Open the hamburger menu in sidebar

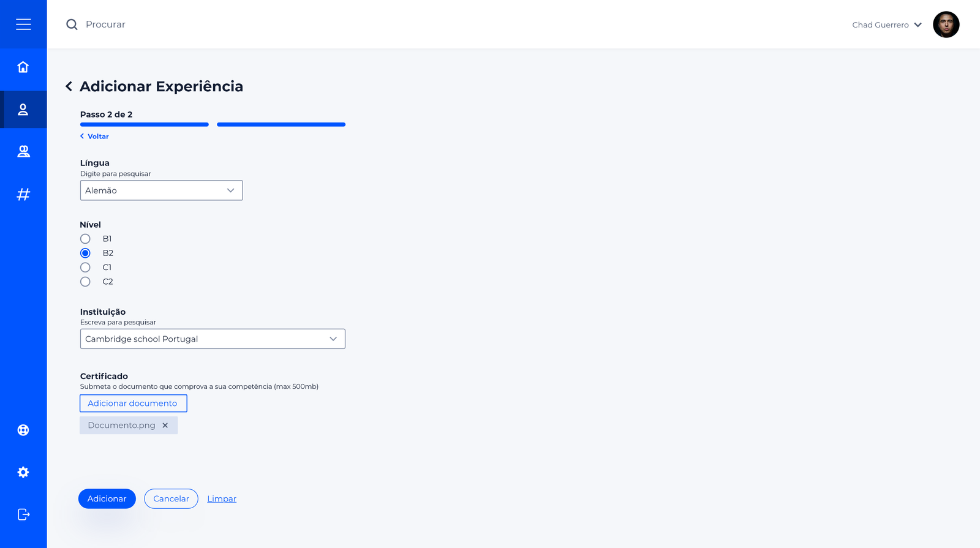point(23,24)
